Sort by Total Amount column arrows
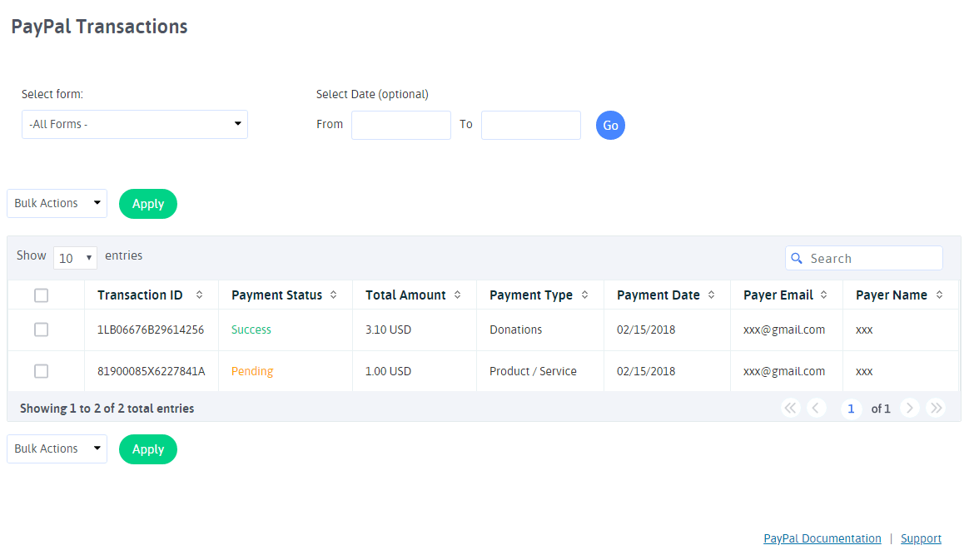 pyautogui.click(x=457, y=295)
